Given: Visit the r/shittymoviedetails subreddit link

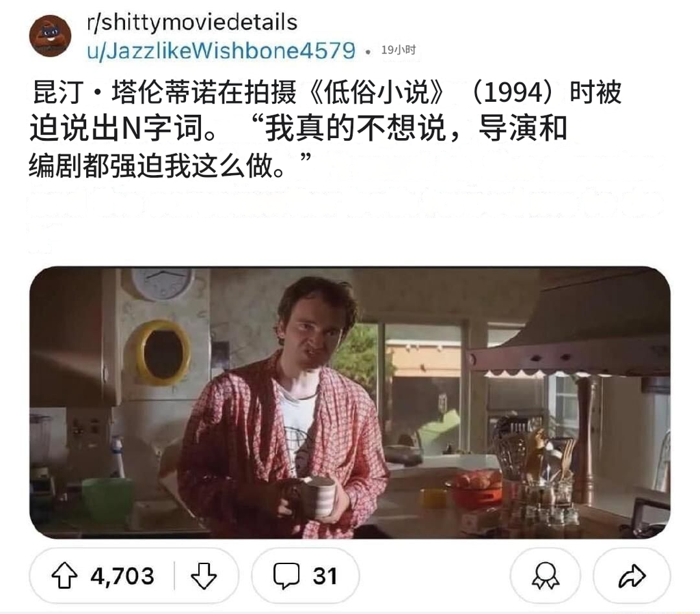Looking at the screenshot, I should click(192, 23).
